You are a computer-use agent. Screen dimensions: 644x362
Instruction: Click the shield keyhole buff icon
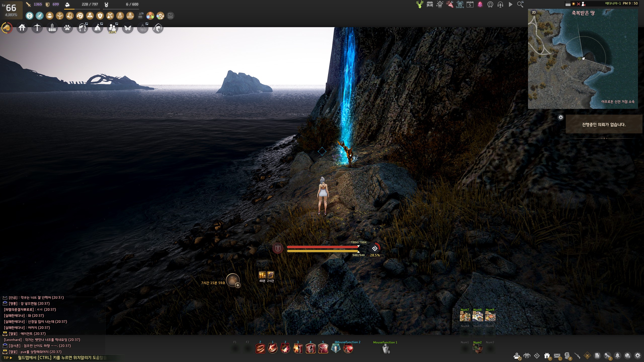[x=100, y=16]
